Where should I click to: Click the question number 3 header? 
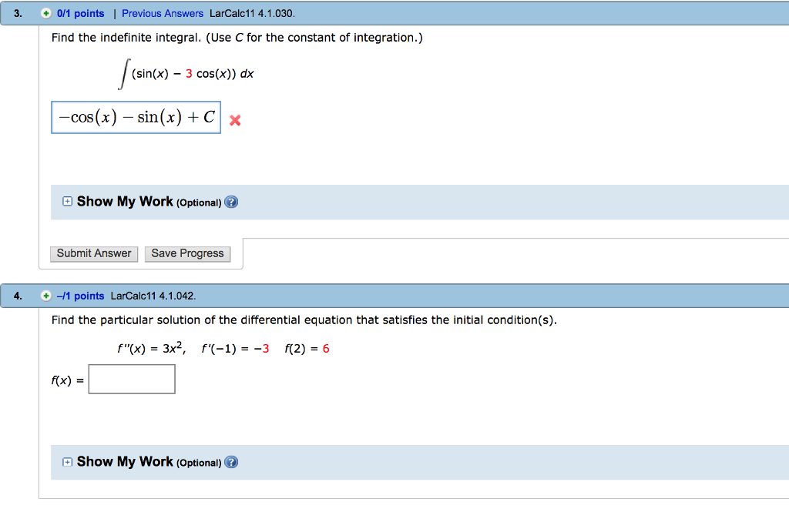click(18, 14)
